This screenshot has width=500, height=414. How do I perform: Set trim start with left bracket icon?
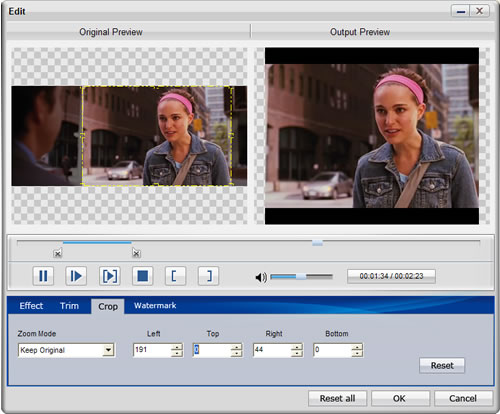click(x=175, y=276)
